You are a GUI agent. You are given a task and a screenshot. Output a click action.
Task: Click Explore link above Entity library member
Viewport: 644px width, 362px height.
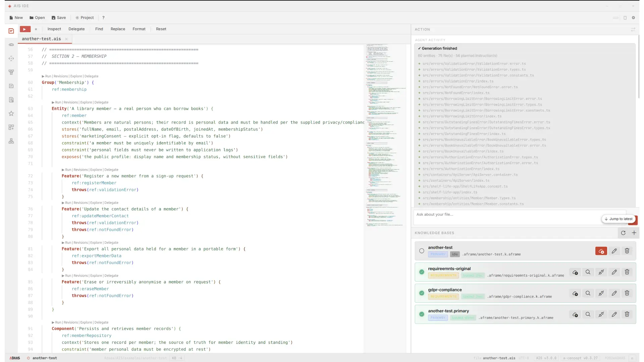click(x=86, y=102)
